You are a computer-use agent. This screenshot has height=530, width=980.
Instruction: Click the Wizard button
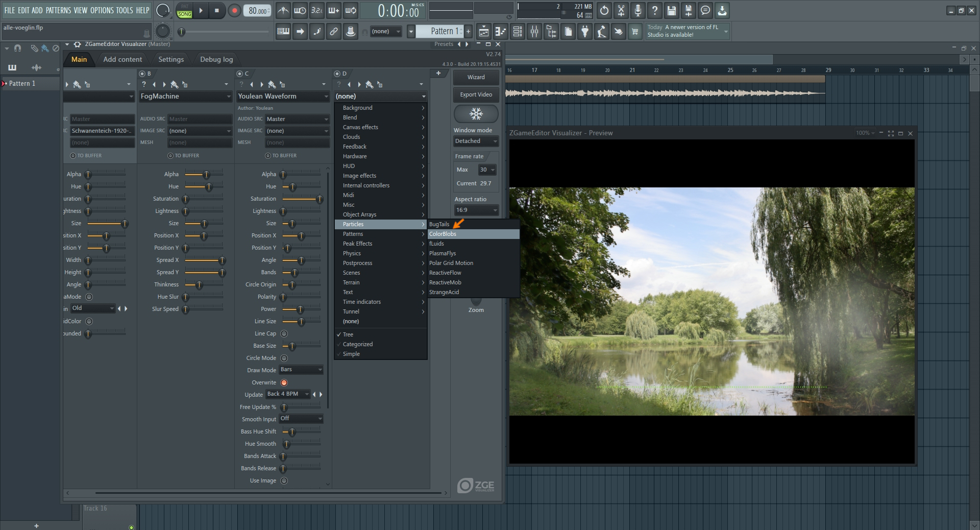tap(476, 77)
